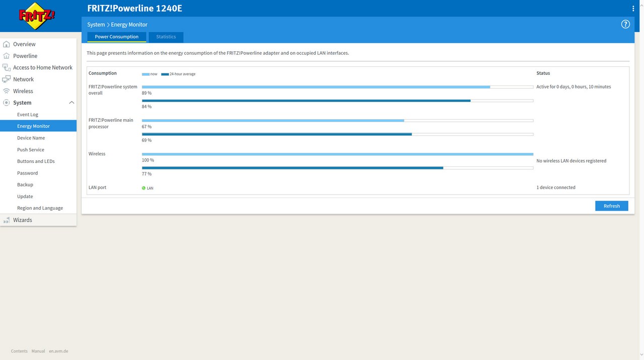Screen dimensions: 644x360
Task: Open Access to Home Network page
Action: click(43, 67)
